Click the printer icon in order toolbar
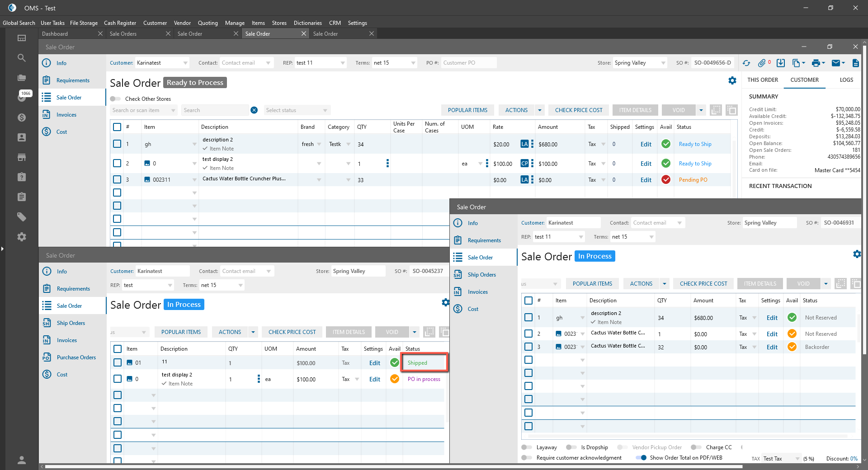The width and height of the screenshot is (868, 470). click(x=816, y=63)
